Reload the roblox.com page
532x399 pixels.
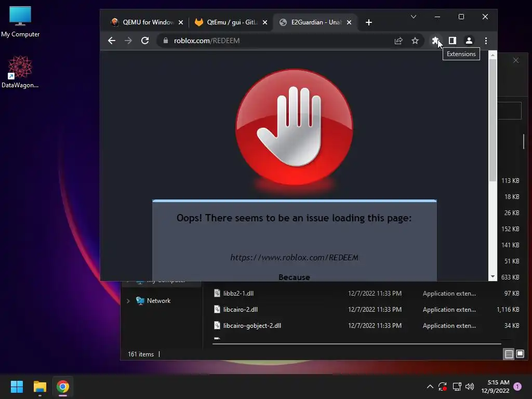click(145, 41)
